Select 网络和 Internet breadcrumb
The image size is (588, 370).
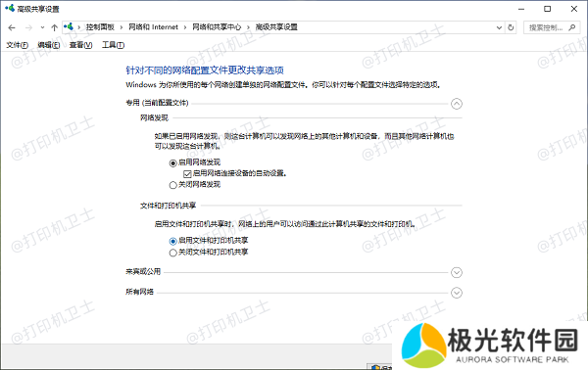(x=154, y=27)
